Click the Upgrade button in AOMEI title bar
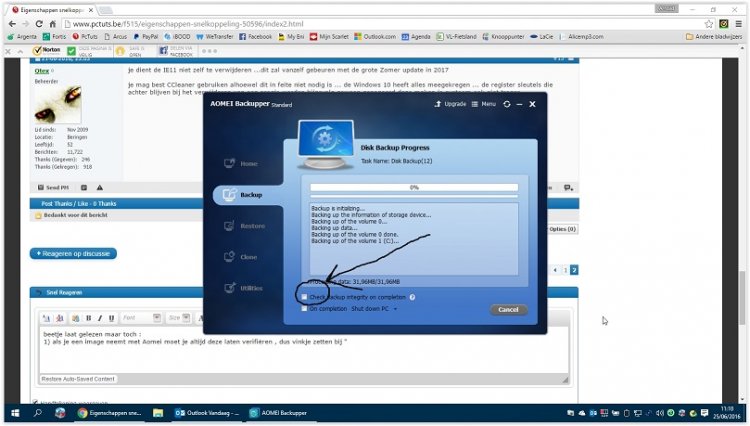The width and height of the screenshot is (750, 426). (x=450, y=104)
